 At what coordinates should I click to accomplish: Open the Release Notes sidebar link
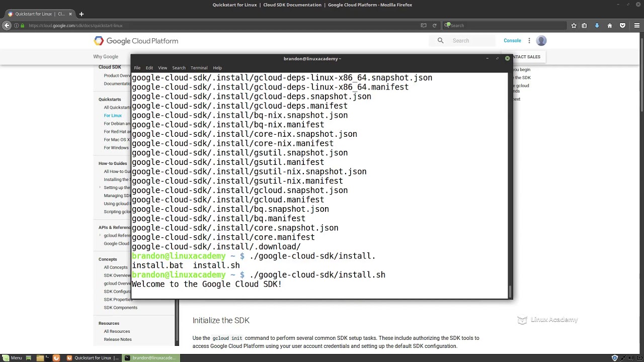tap(118, 339)
